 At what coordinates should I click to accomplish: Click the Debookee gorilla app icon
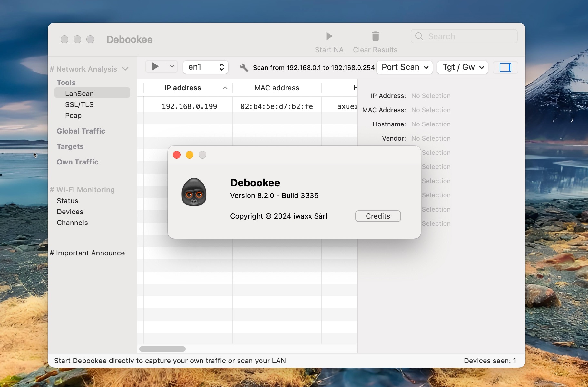tap(194, 192)
